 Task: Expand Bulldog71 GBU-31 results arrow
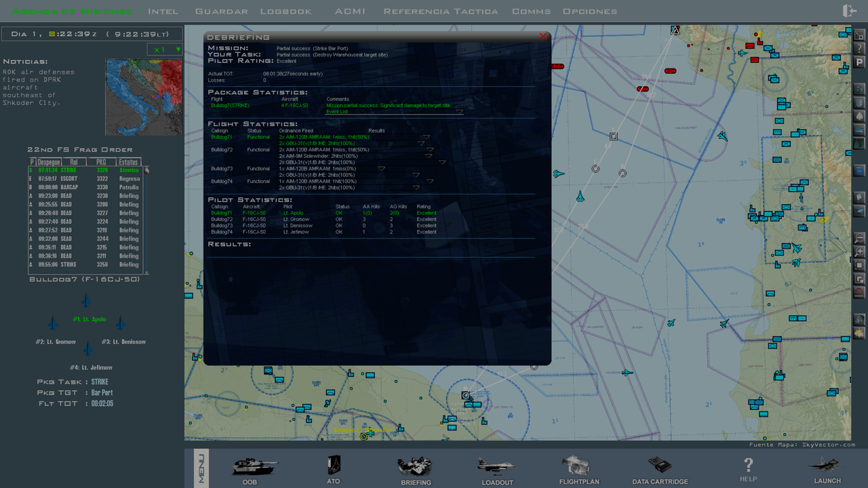click(x=421, y=144)
